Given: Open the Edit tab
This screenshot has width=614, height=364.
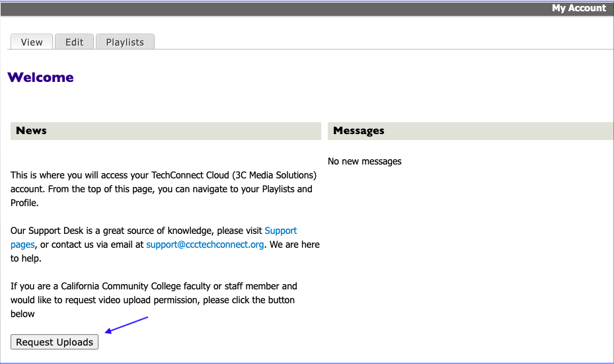Looking at the screenshot, I should pos(74,42).
